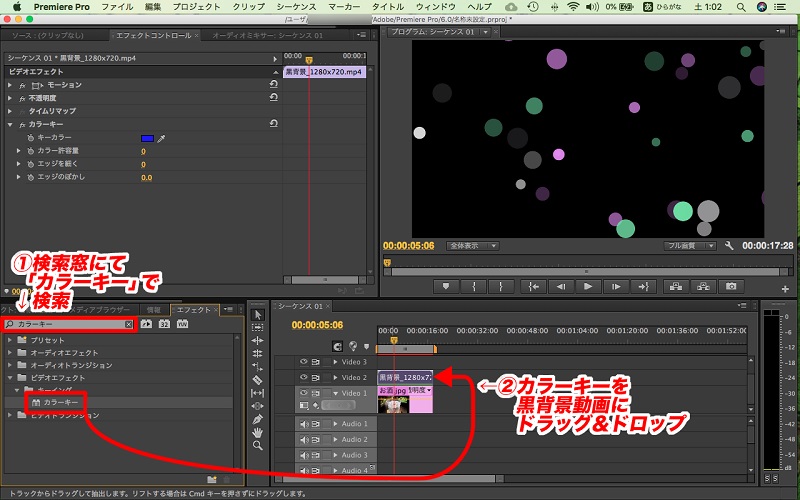Mute Audio 1 track speaker
The width and height of the screenshot is (800, 500).
[304, 424]
